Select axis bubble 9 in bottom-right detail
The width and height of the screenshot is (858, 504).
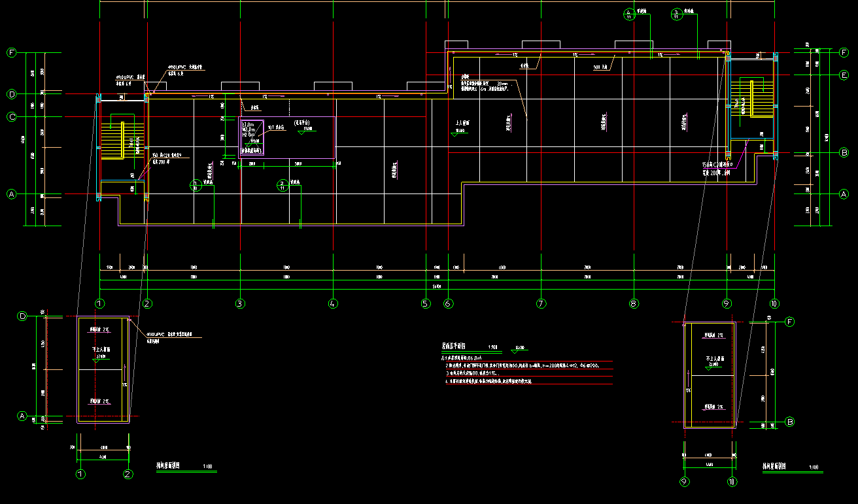coord(685,482)
